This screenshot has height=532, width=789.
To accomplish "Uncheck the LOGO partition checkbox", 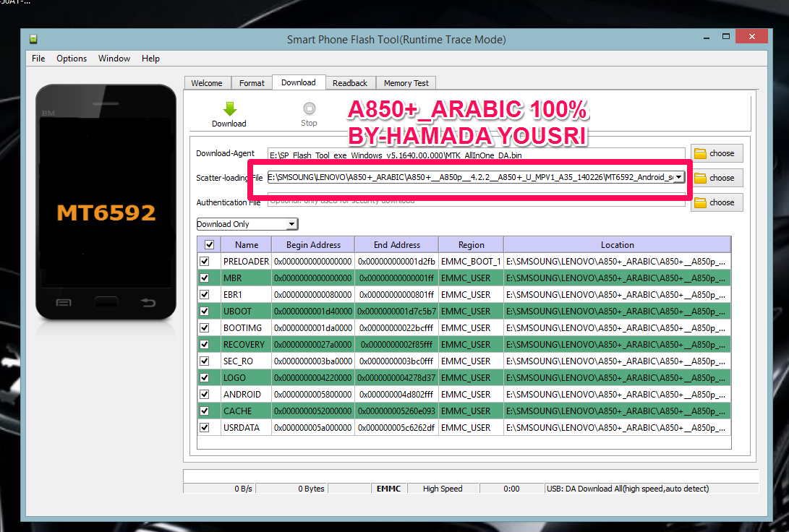I will [204, 377].
